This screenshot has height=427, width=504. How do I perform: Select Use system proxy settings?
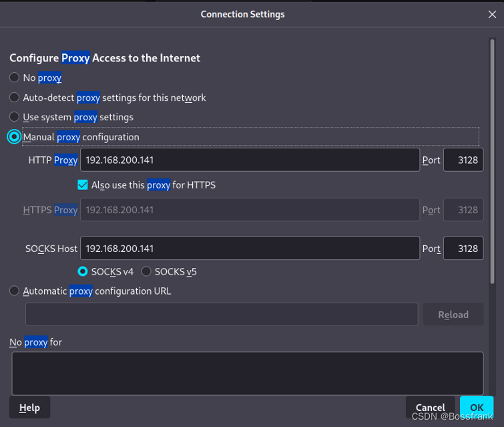(x=14, y=117)
